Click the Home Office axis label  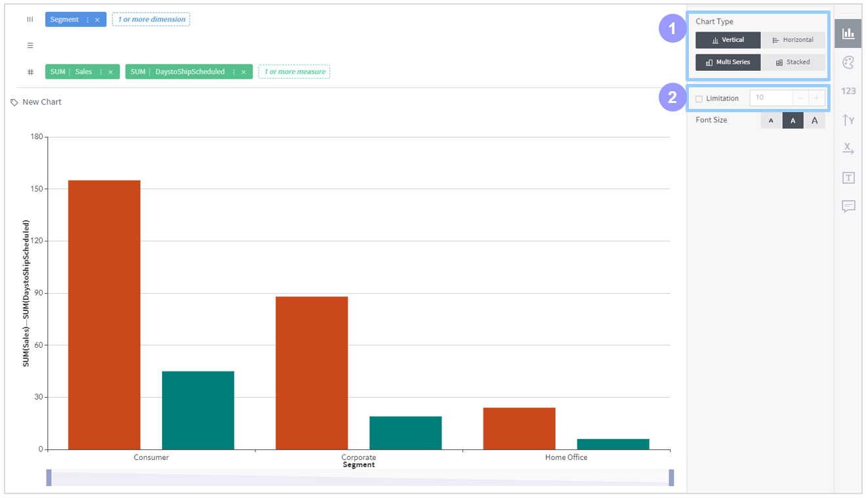pos(566,457)
